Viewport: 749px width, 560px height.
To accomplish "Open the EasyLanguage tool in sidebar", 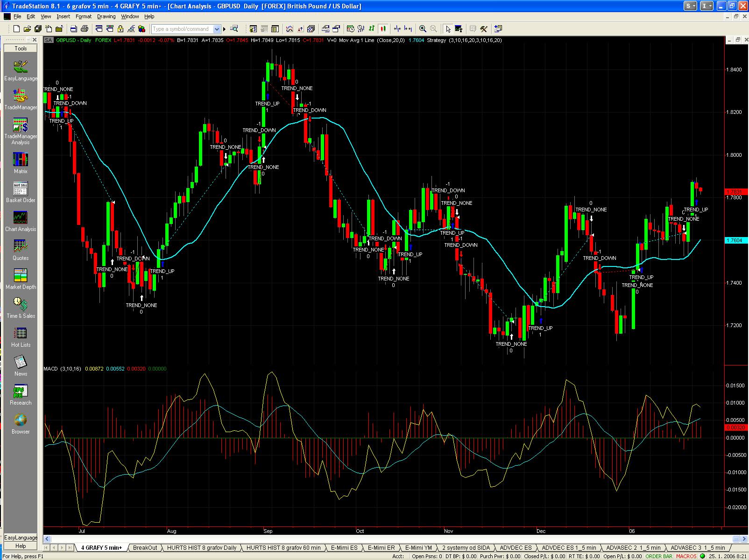I will [21, 70].
